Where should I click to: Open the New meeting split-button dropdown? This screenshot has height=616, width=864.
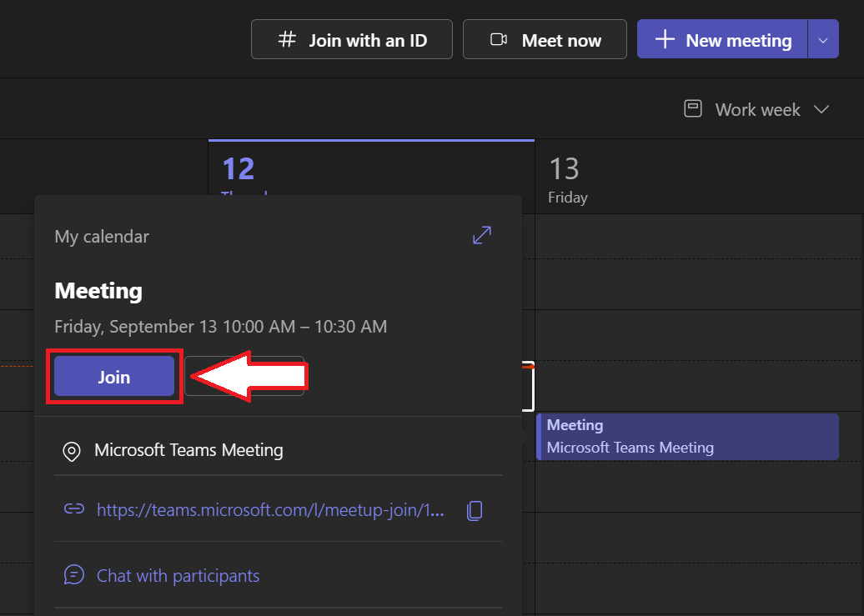pyautogui.click(x=824, y=38)
